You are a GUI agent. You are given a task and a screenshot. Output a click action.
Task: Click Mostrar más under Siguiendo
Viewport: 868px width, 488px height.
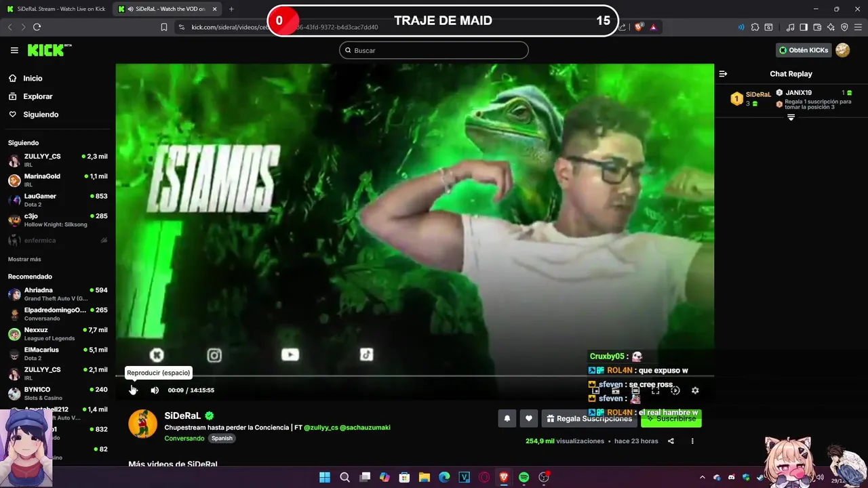[24, 260]
